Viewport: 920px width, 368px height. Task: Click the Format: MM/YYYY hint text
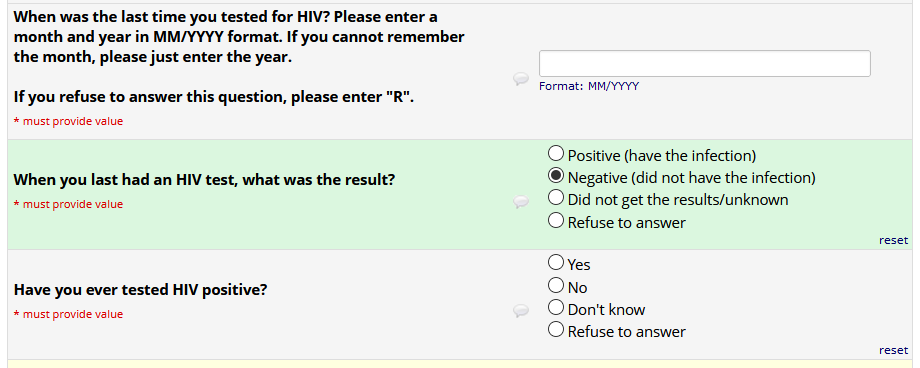[589, 86]
